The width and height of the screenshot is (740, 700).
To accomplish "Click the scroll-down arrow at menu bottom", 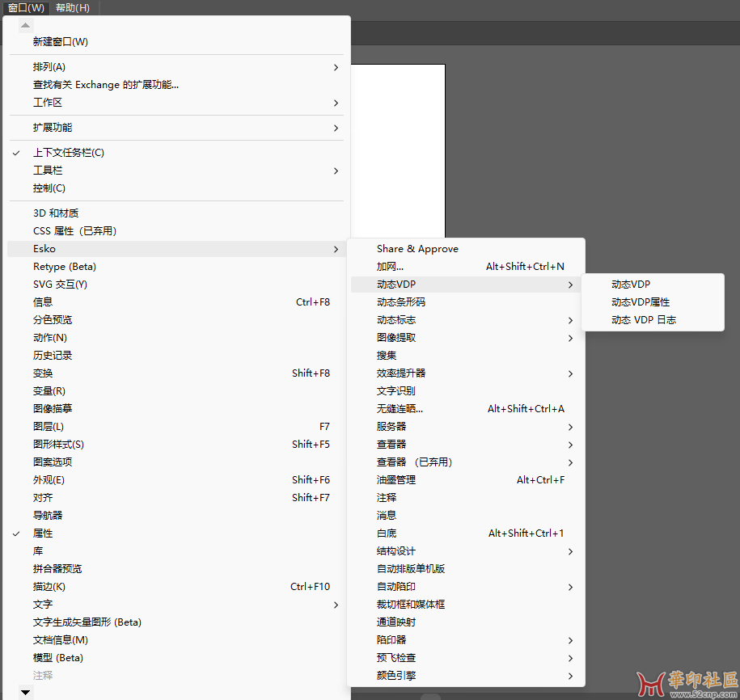I will pyautogui.click(x=25, y=693).
